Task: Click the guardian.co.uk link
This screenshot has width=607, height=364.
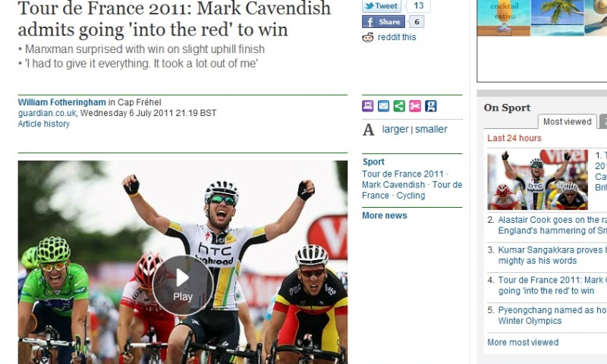Action: 47,113
